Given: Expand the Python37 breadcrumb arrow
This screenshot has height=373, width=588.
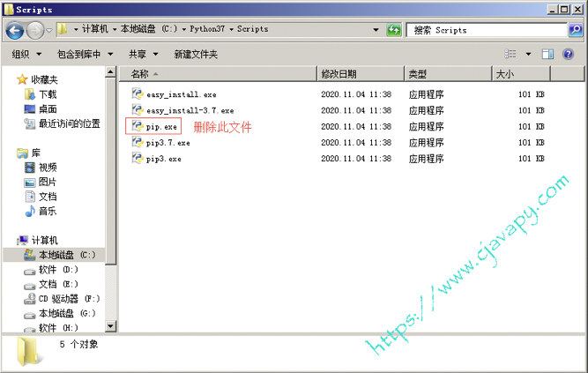Looking at the screenshot, I should (x=231, y=29).
